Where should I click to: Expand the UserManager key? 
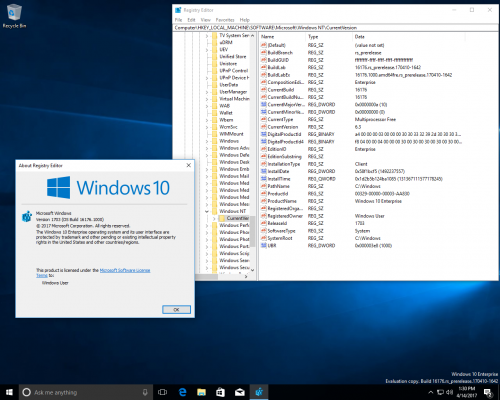point(207,92)
